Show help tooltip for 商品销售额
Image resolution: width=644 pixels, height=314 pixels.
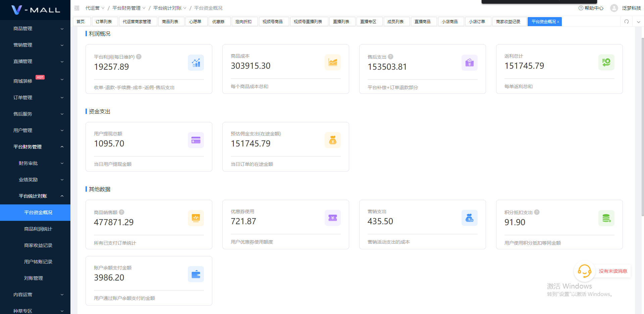[122, 212]
